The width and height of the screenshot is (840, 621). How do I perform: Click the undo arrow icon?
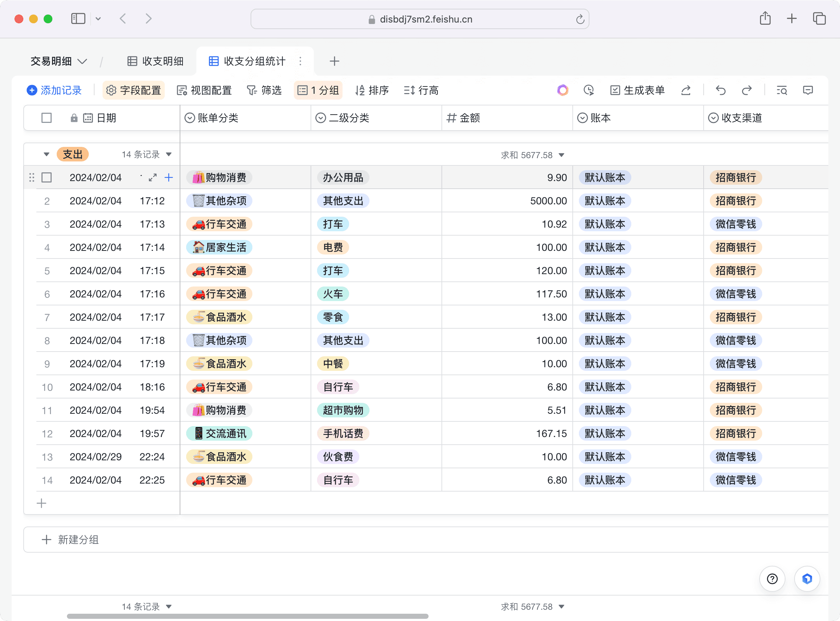[720, 90]
